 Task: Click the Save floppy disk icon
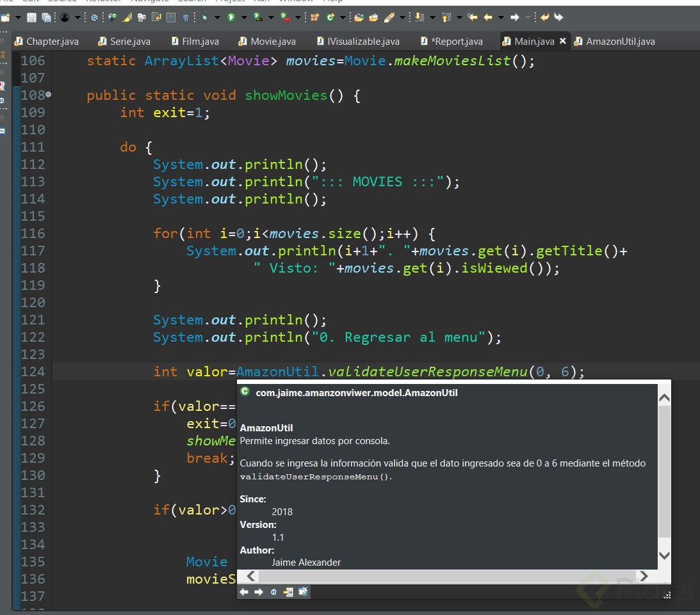tap(31, 18)
